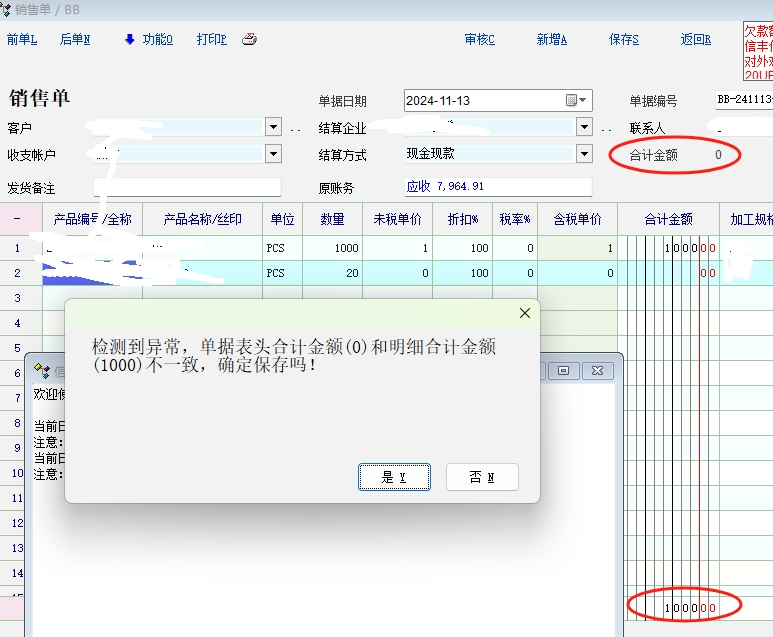Image resolution: width=773 pixels, height=637 pixels.
Task: Click the ellipsis button beside 结算企业 field
Action: [606, 128]
